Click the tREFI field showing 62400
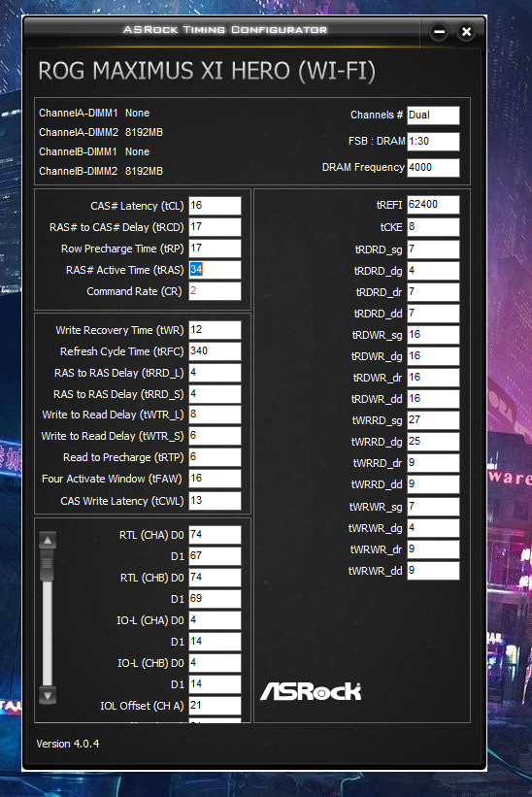The image size is (532, 797). pyautogui.click(x=433, y=205)
